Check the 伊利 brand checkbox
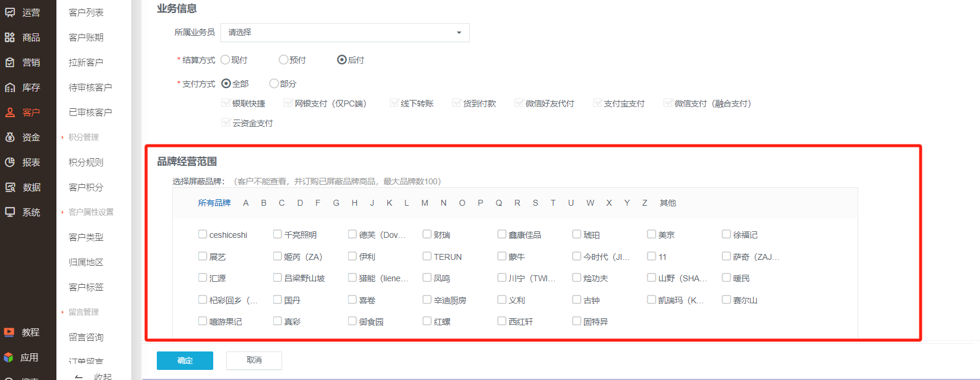 click(x=352, y=256)
